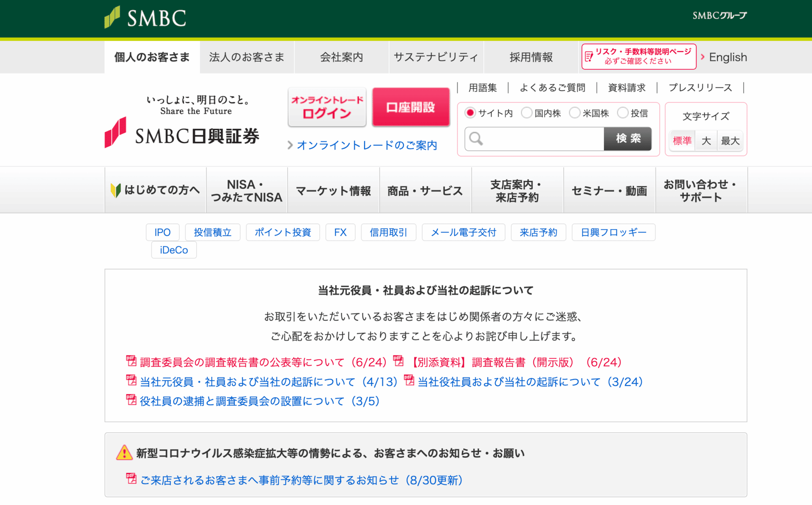This screenshot has height=505, width=812.
Task: Open 役社員の逮捕と調査委員会の設置について (3/5)
Action: tap(260, 401)
